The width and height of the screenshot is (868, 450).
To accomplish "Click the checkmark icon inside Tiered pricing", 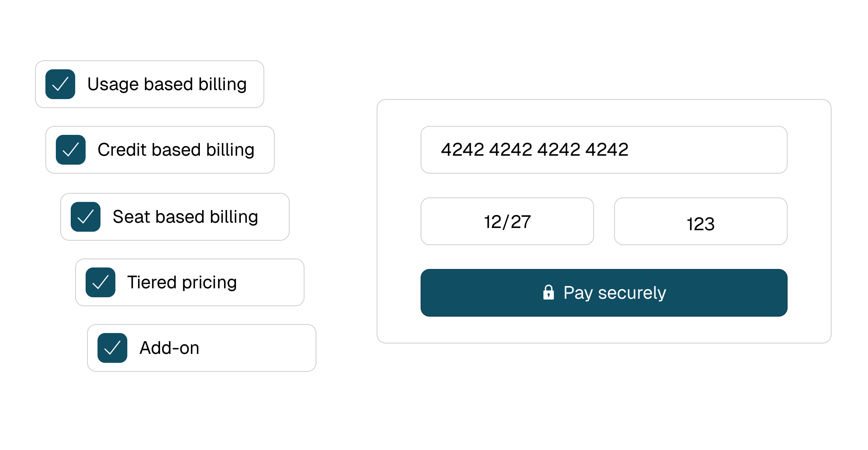I will tap(100, 282).
